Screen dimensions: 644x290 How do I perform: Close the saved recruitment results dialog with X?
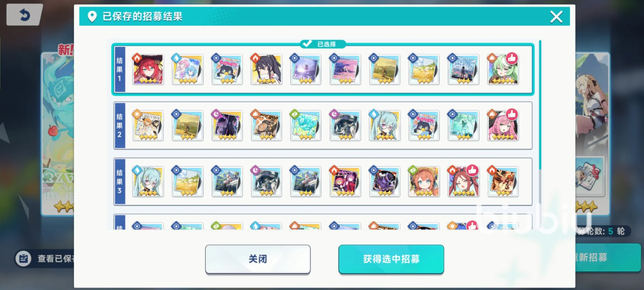coord(556,17)
